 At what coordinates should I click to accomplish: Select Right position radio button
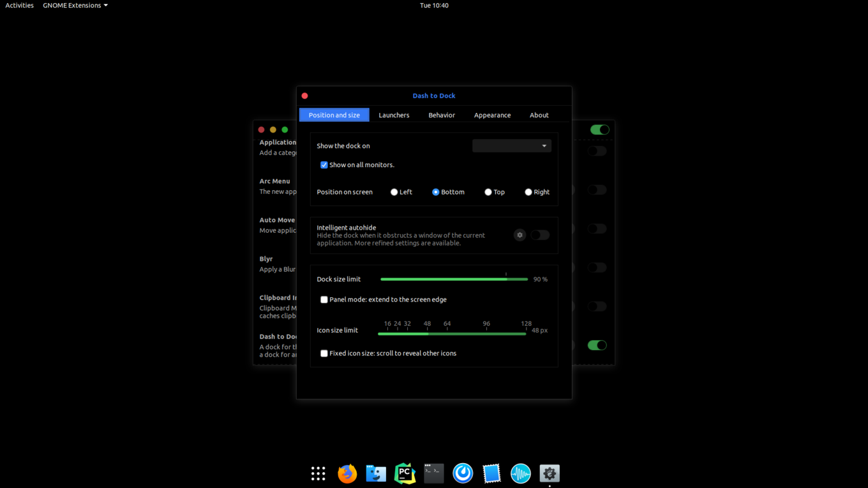tap(528, 192)
